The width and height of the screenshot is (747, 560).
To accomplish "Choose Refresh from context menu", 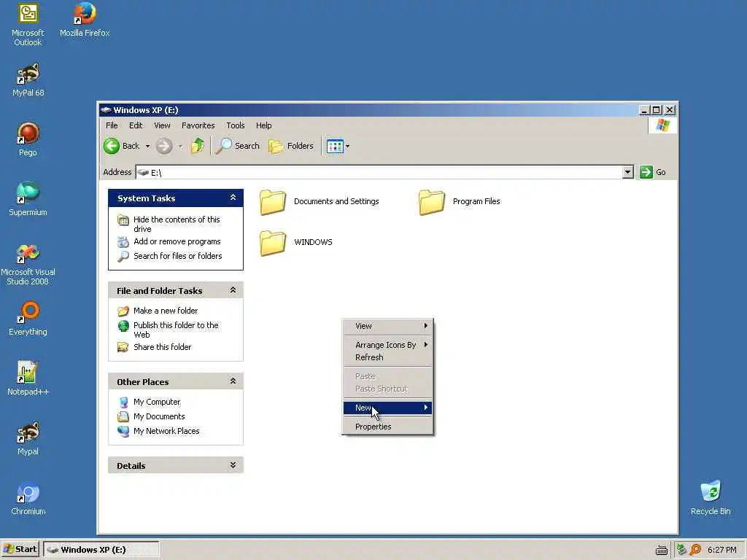I will [388, 357].
